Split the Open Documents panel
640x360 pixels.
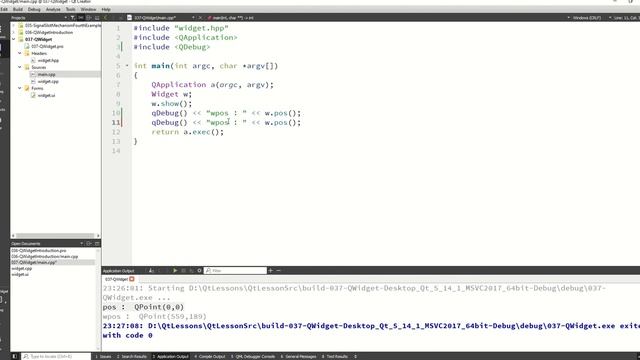89,243
